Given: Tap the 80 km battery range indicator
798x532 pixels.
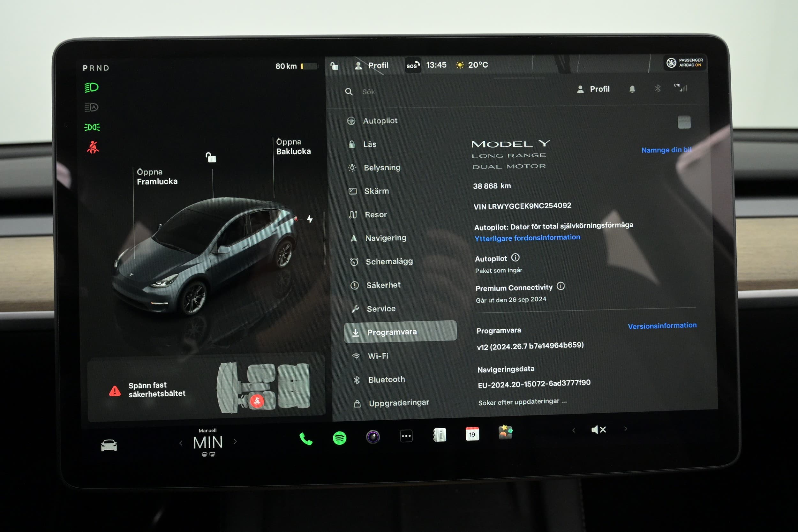Looking at the screenshot, I should tap(297, 66).
